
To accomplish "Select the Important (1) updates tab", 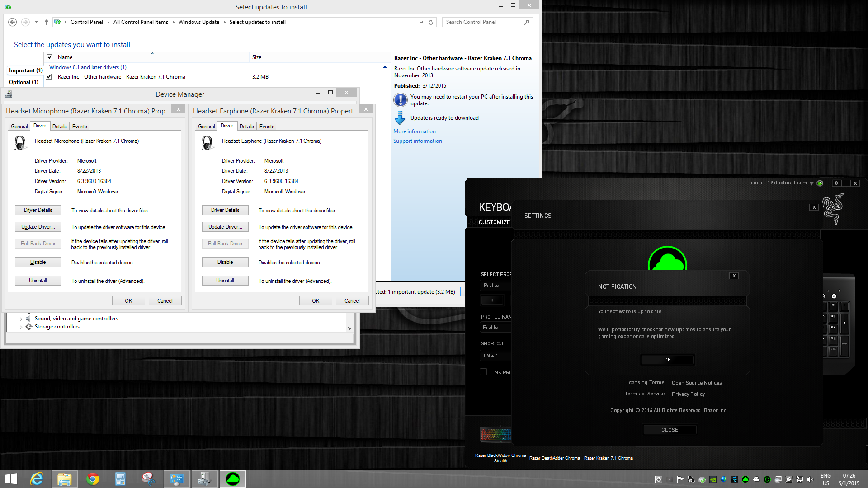I will (x=26, y=70).
